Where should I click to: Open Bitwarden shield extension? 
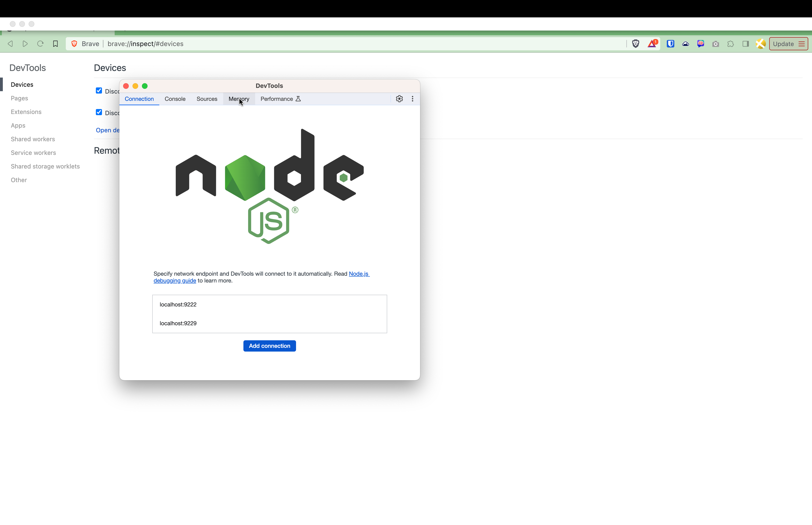[x=670, y=44]
